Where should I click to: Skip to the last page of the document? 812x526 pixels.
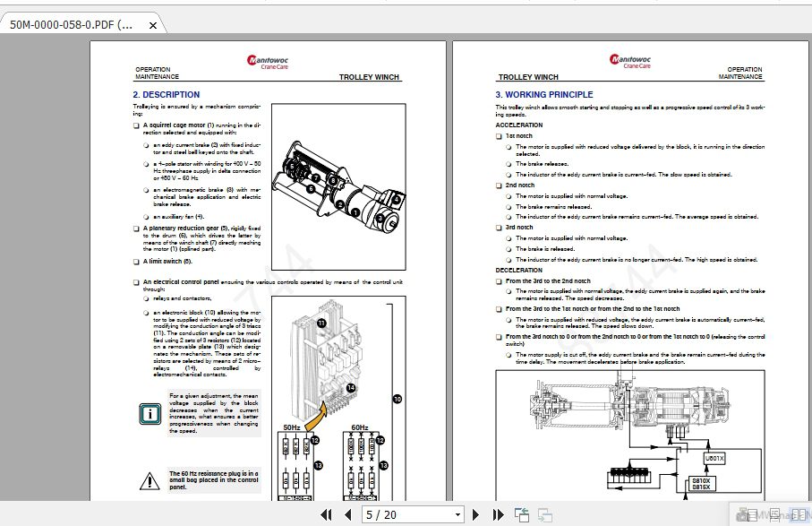pos(499,513)
